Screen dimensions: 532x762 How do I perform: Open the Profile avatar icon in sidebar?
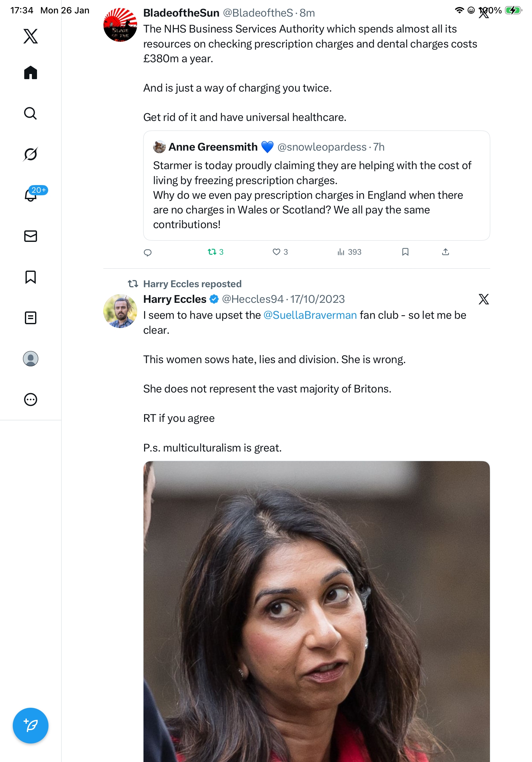[x=31, y=358]
